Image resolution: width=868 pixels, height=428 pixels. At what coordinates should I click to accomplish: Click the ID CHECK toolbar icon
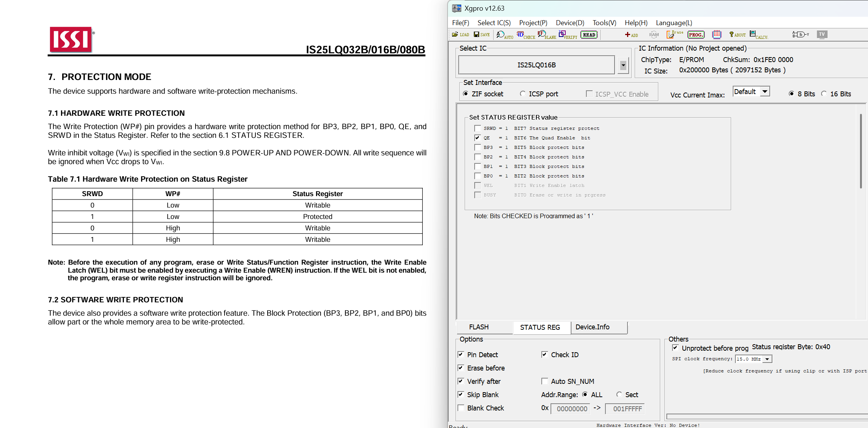pyautogui.click(x=525, y=35)
